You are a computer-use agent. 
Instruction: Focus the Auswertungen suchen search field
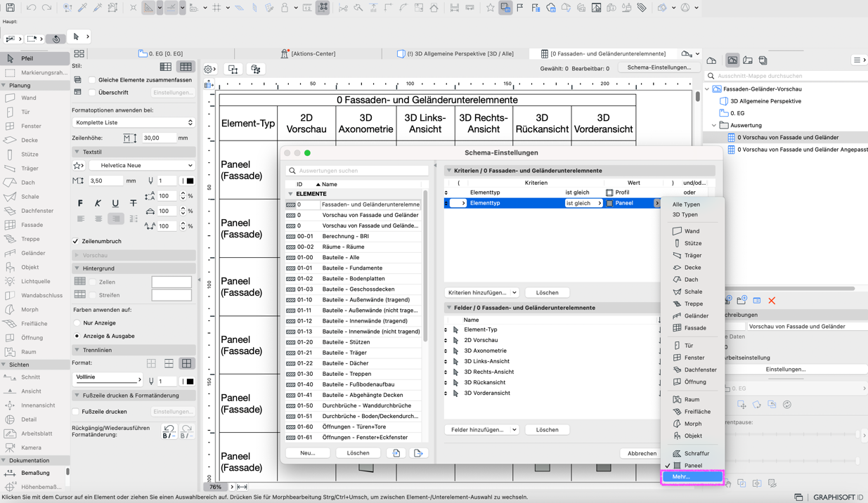click(x=357, y=171)
